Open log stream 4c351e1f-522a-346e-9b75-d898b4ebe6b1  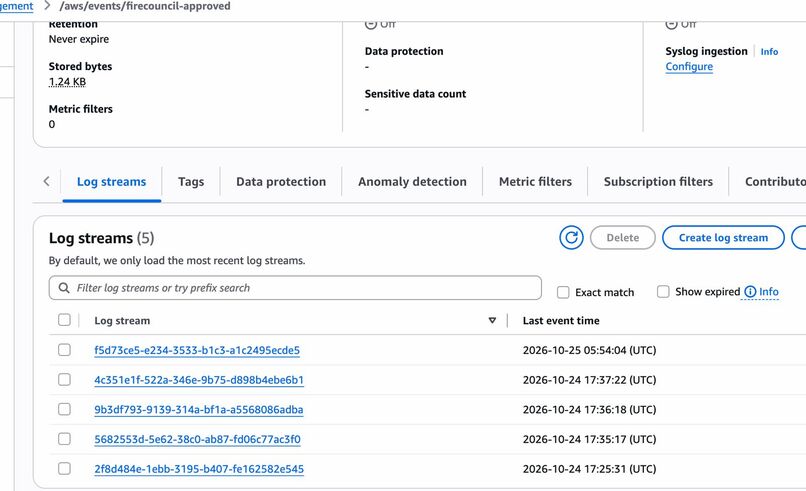[199, 380]
